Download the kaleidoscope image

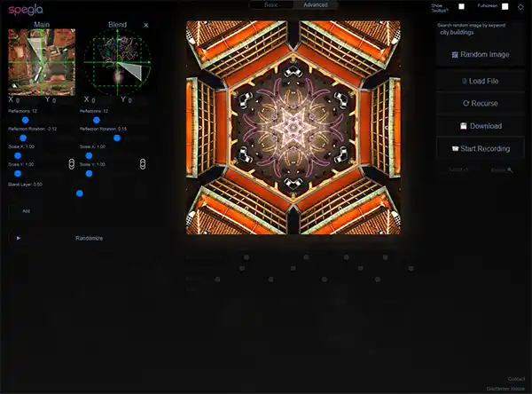click(x=480, y=126)
